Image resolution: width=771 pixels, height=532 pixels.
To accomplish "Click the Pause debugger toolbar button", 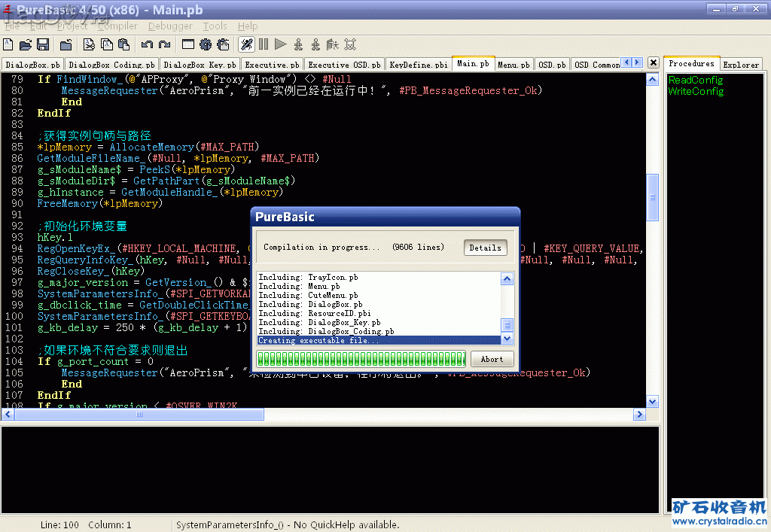I will click(264, 45).
